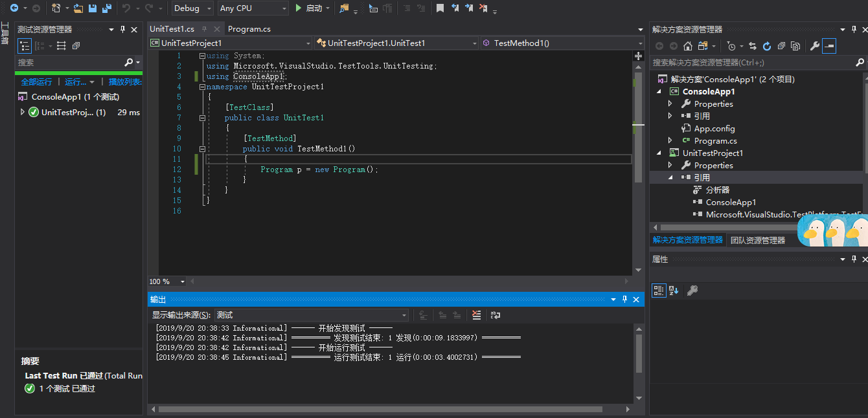This screenshot has height=418, width=868.
Task: Click the green 启动 start button
Action: (x=308, y=8)
